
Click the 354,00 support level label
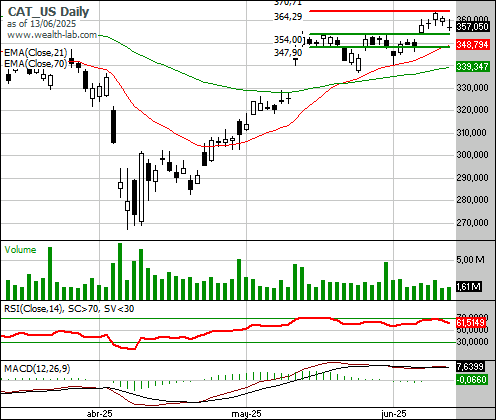point(288,40)
